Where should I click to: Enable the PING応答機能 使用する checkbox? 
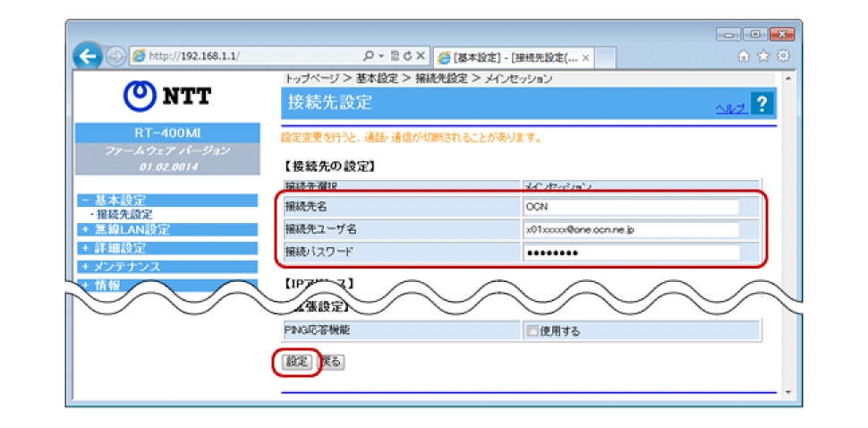(532, 330)
